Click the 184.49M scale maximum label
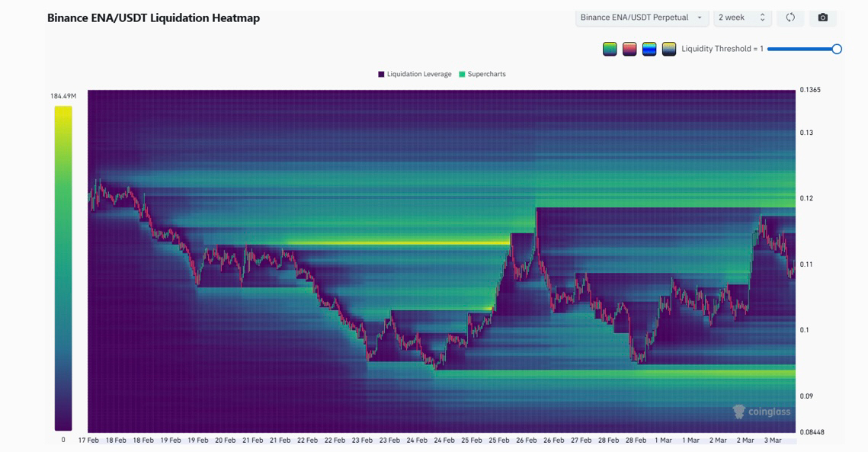This screenshot has height=452, width=868. 63,96
